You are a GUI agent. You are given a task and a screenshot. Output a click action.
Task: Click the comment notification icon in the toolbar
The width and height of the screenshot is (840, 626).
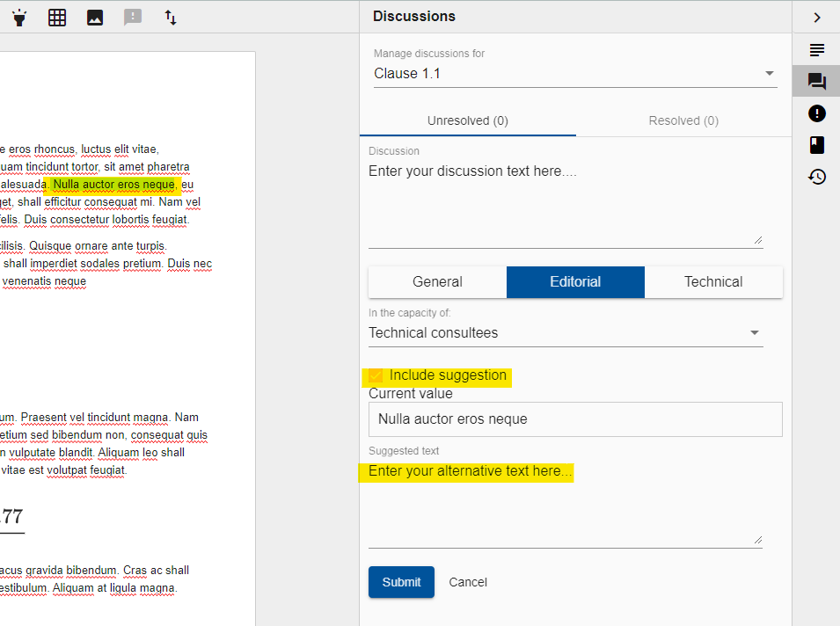(132, 17)
